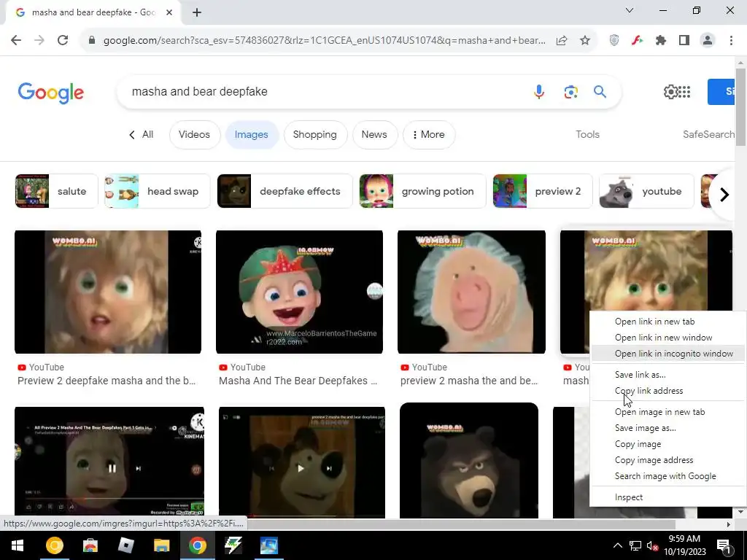The height and width of the screenshot is (560, 747).
Task: Click the muted volume tray icon
Action: [x=653, y=545]
